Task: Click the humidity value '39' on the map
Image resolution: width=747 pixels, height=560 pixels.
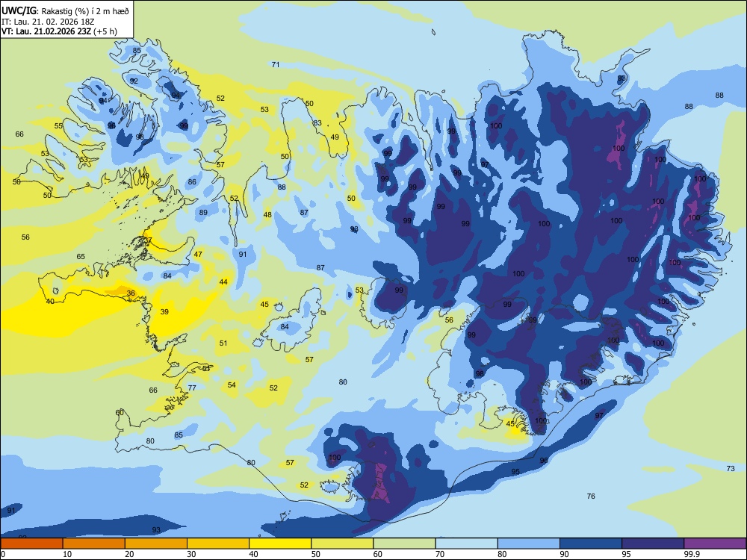Action: (x=164, y=312)
